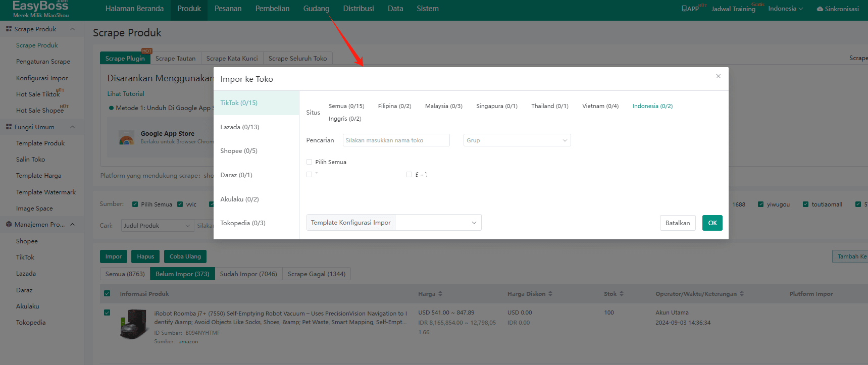Show the Sudah Impor (7046) tab

[248, 274]
